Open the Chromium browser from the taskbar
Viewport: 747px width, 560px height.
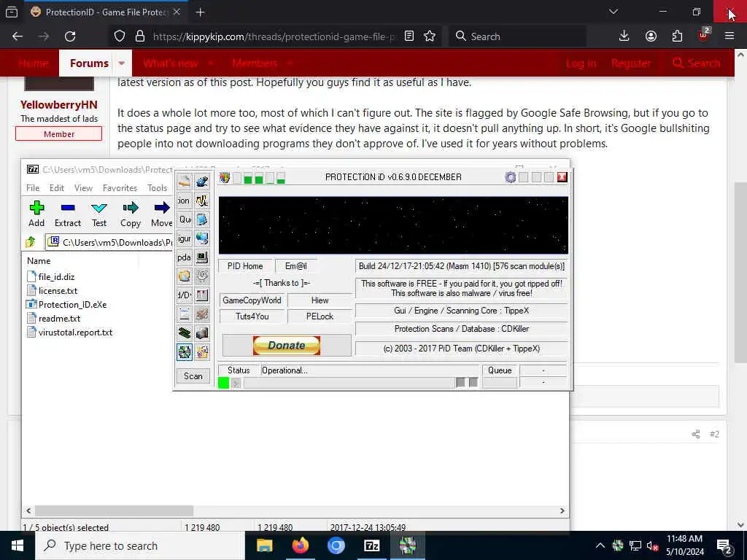336,545
